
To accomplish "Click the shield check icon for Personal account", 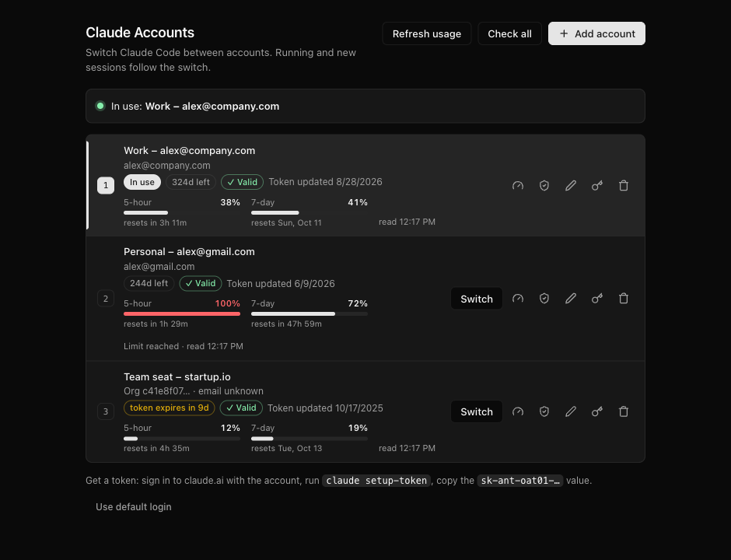I will point(544,299).
